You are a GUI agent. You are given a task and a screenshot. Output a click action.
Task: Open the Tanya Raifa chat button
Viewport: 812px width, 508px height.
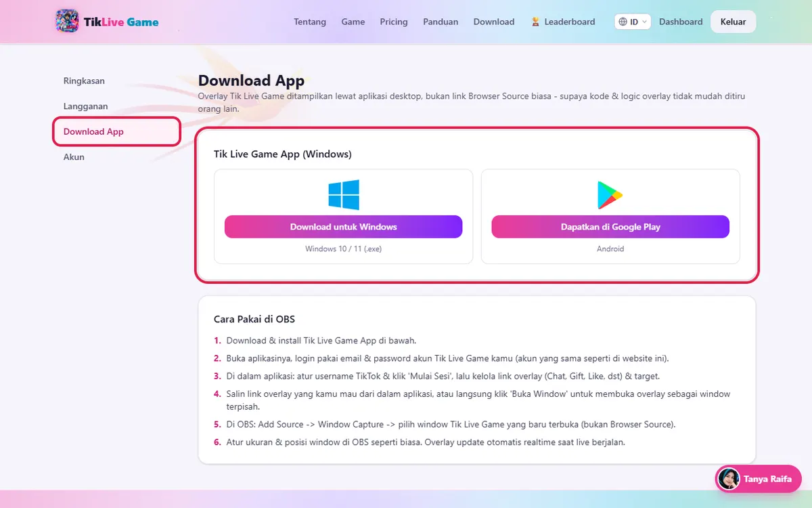758,479
